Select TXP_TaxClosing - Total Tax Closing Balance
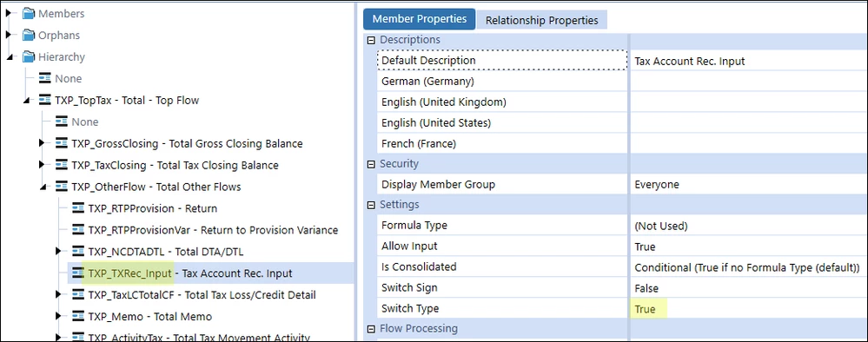The width and height of the screenshot is (868, 342). point(175,165)
